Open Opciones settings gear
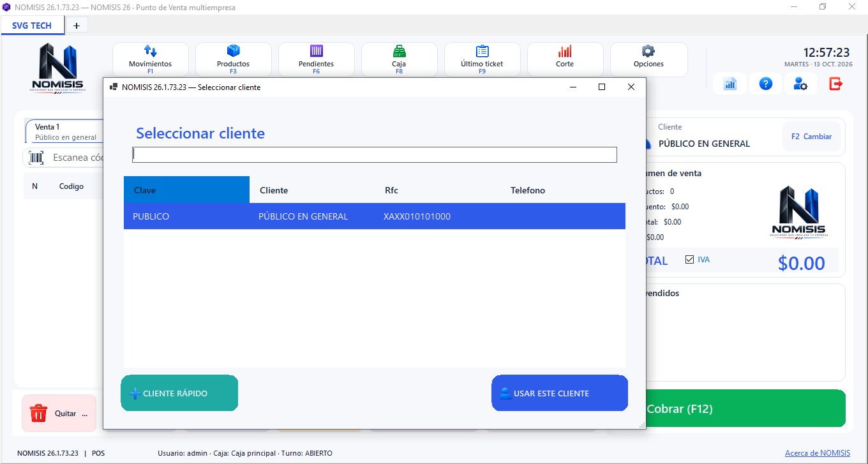Screen dimensions: 868x464 point(648,59)
